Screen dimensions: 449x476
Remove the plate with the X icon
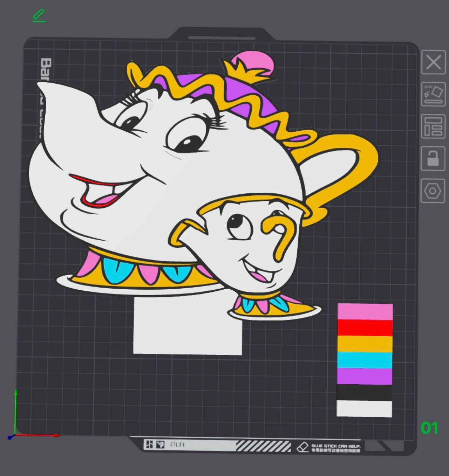coord(434,63)
